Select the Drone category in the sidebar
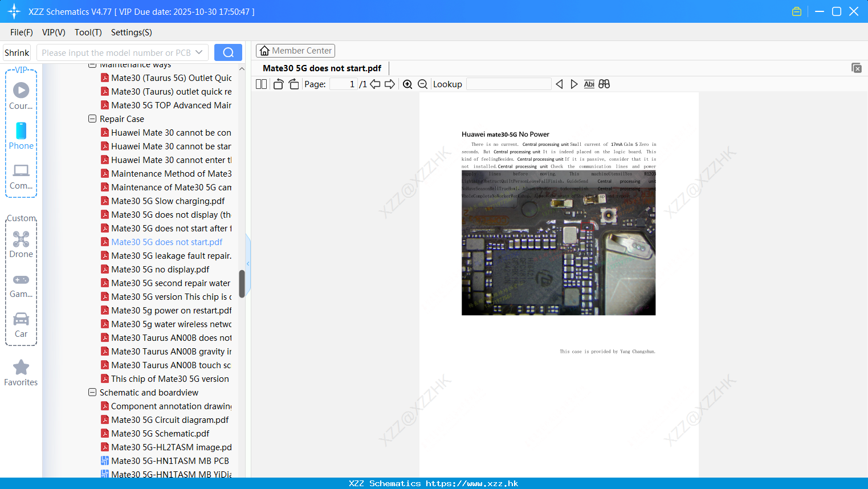Image resolution: width=868 pixels, height=489 pixels. (21, 244)
